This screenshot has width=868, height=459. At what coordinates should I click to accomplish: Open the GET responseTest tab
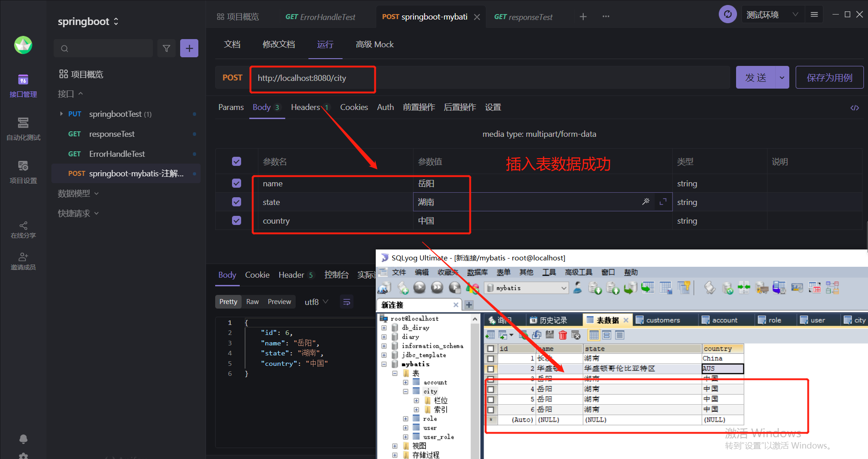(523, 17)
